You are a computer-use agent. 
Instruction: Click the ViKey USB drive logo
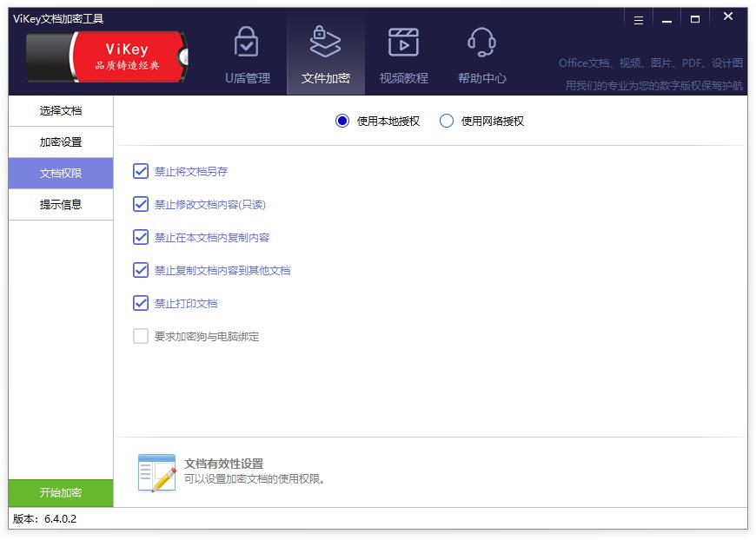click(107, 56)
